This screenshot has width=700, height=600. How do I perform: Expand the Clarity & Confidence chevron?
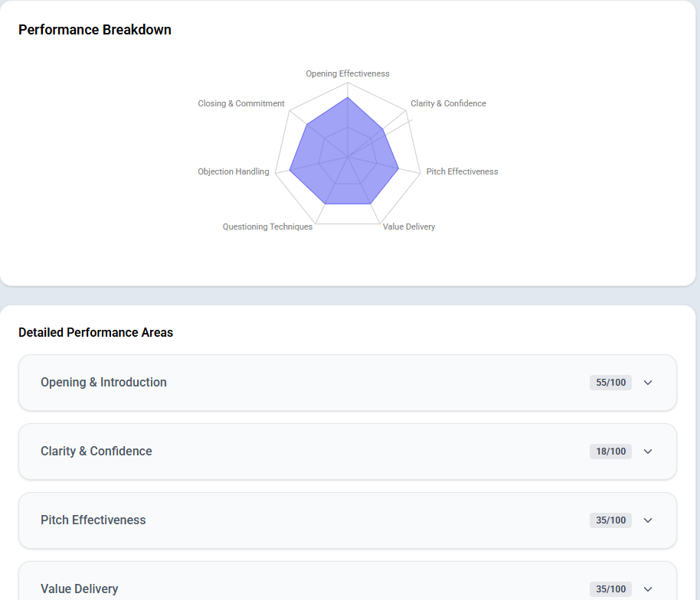click(648, 452)
